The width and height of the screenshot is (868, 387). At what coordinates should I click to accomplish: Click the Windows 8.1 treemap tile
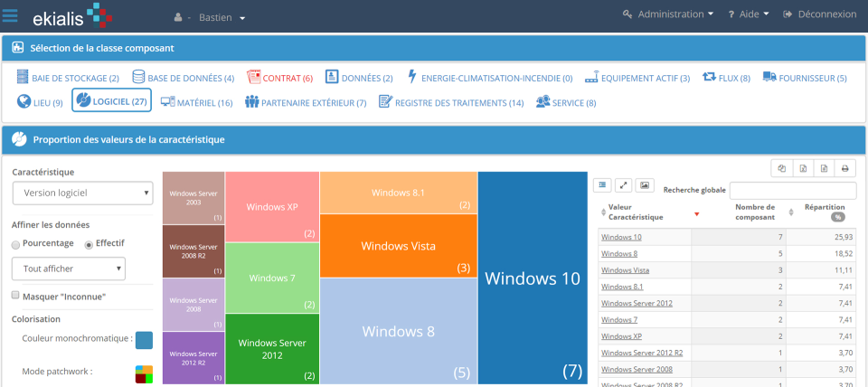pos(399,193)
